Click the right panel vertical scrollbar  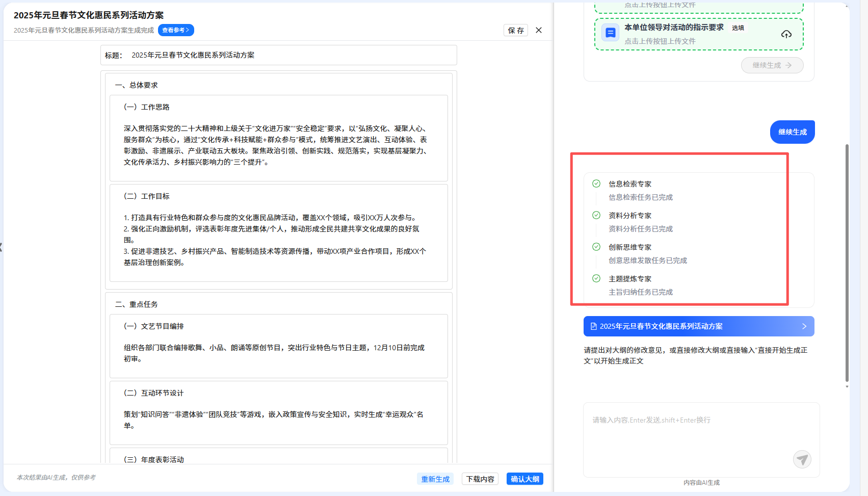[847, 263]
